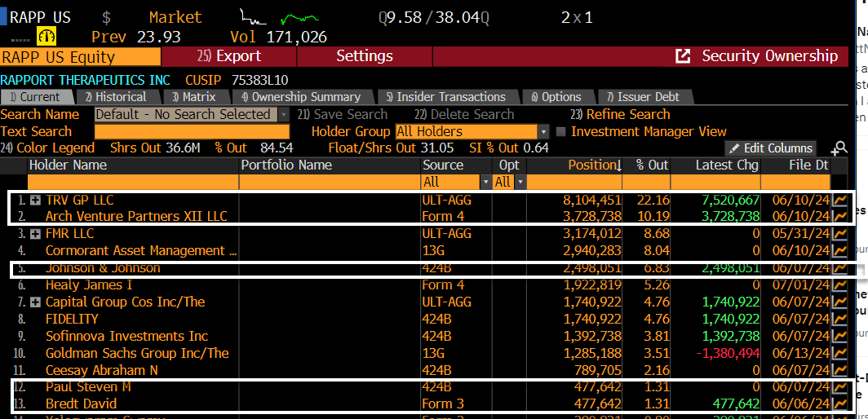Click the Bredt David holder name
The width and height of the screenshot is (868, 419).
(81, 404)
